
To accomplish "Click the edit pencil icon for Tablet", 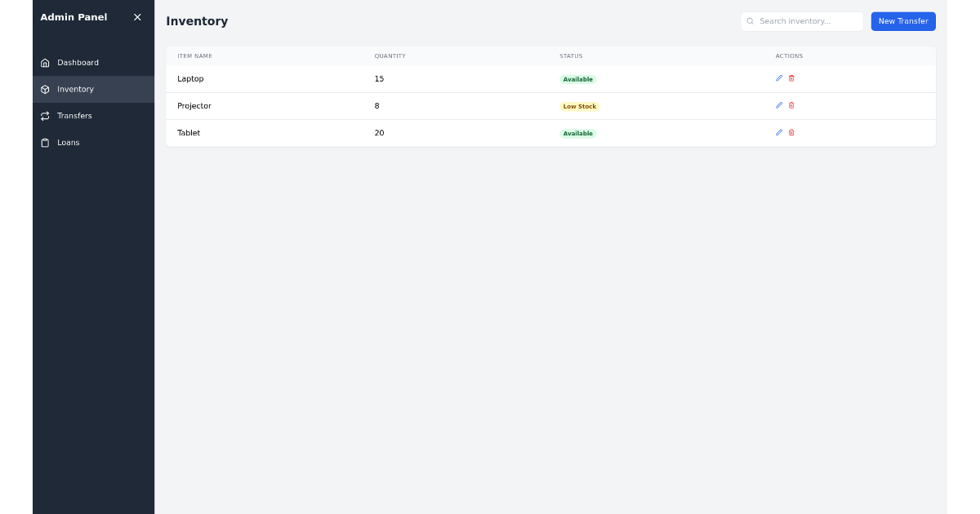I will coord(779,132).
